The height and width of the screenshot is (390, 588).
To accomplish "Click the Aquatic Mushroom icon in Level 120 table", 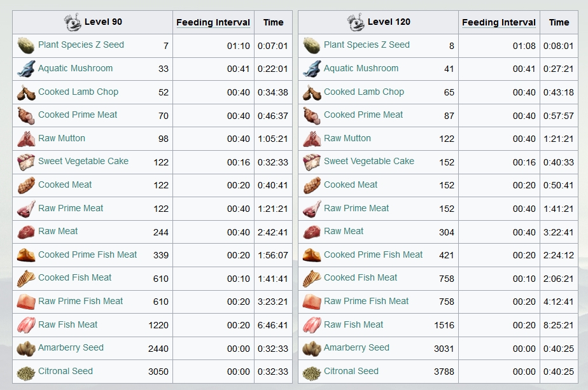I will click(x=312, y=69).
